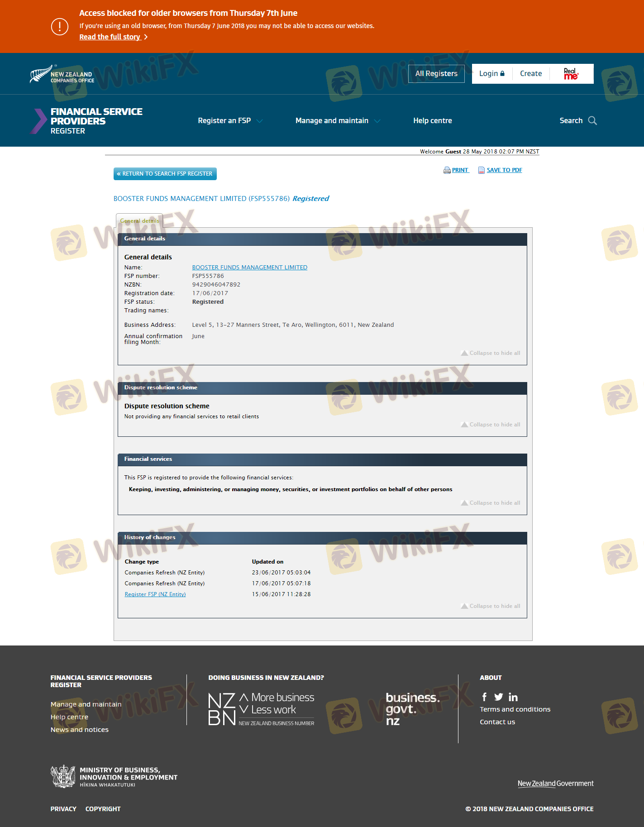The height and width of the screenshot is (827, 644).
Task: Click the New Zealand Companies Office logo
Action: pos(62,75)
